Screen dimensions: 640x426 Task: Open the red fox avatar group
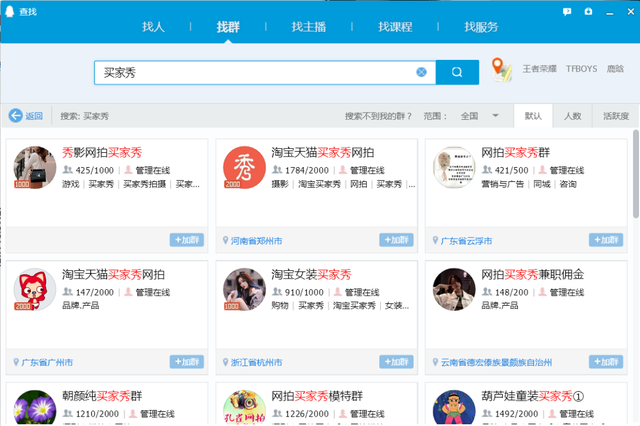(x=35, y=289)
